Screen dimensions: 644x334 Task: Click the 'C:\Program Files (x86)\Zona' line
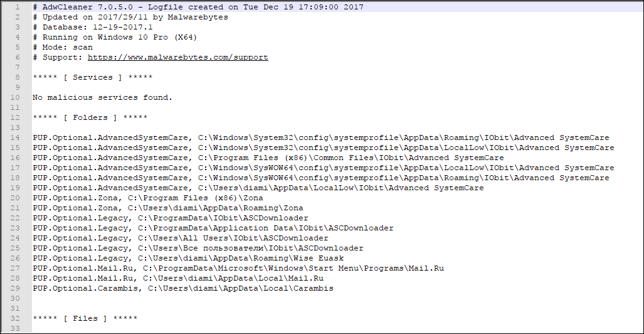[148, 198]
